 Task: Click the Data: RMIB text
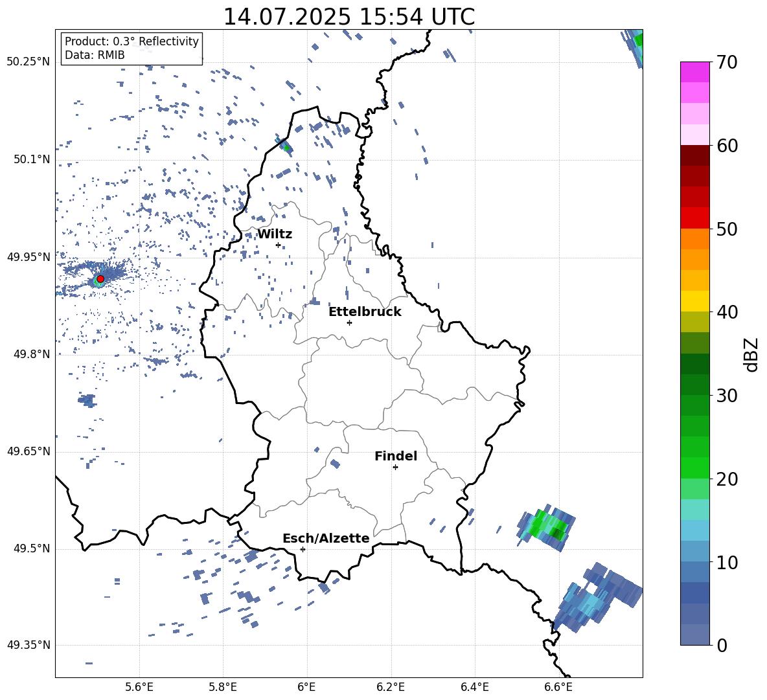click(x=95, y=55)
